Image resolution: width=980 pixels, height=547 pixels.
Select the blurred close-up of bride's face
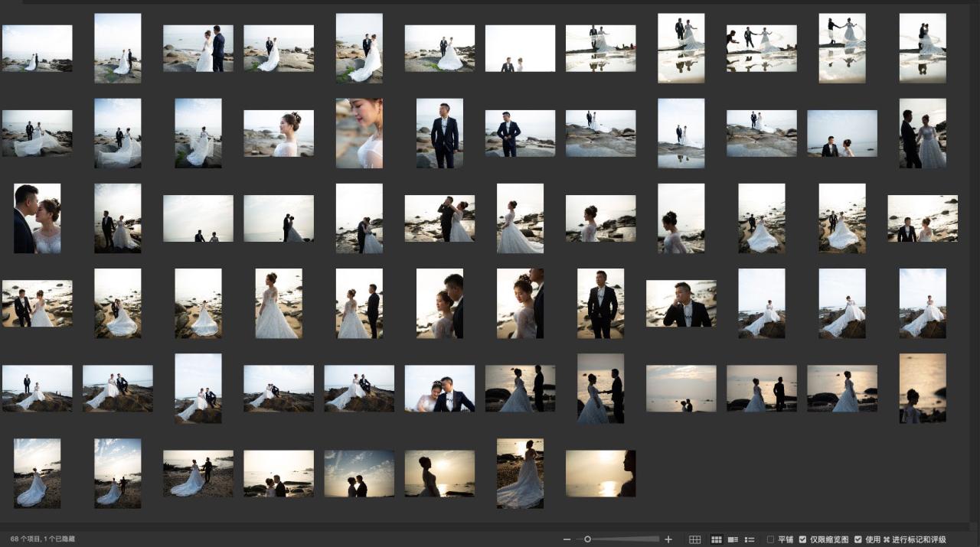click(359, 133)
